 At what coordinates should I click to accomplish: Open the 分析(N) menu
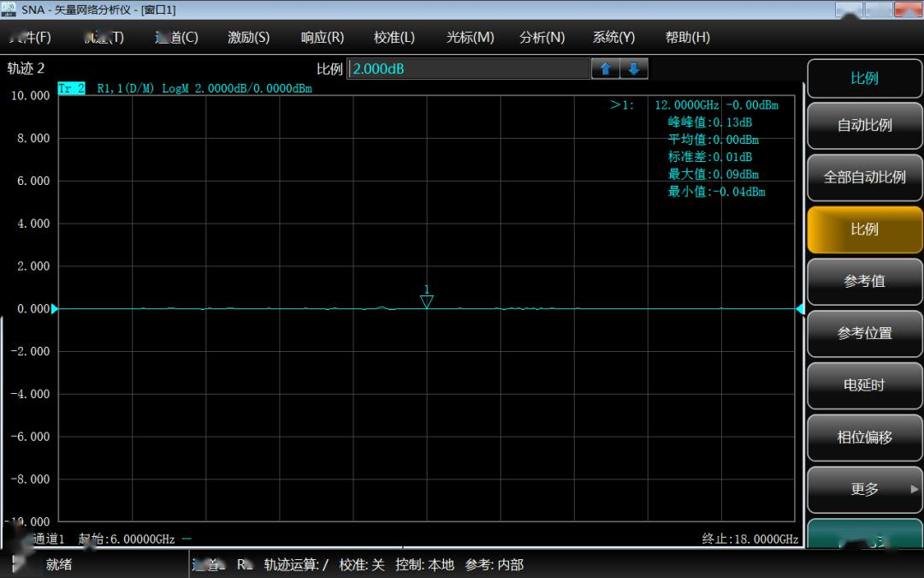pyautogui.click(x=542, y=38)
